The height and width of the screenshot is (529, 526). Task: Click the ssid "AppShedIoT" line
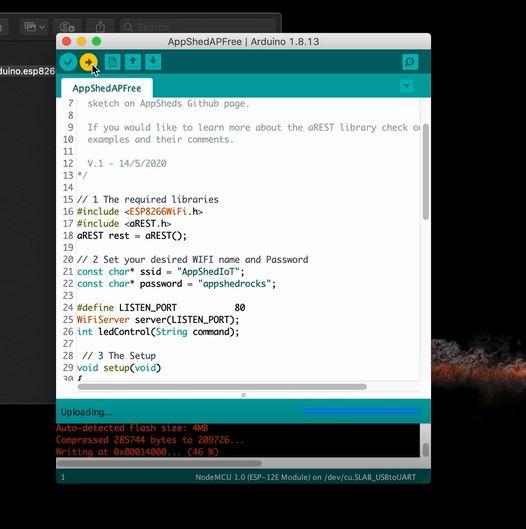(x=161, y=272)
